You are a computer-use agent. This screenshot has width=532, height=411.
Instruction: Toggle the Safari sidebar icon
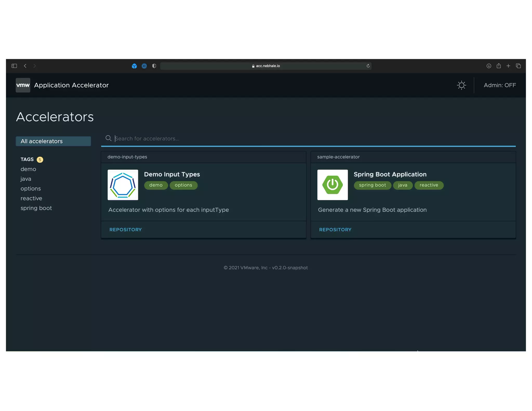coord(14,66)
